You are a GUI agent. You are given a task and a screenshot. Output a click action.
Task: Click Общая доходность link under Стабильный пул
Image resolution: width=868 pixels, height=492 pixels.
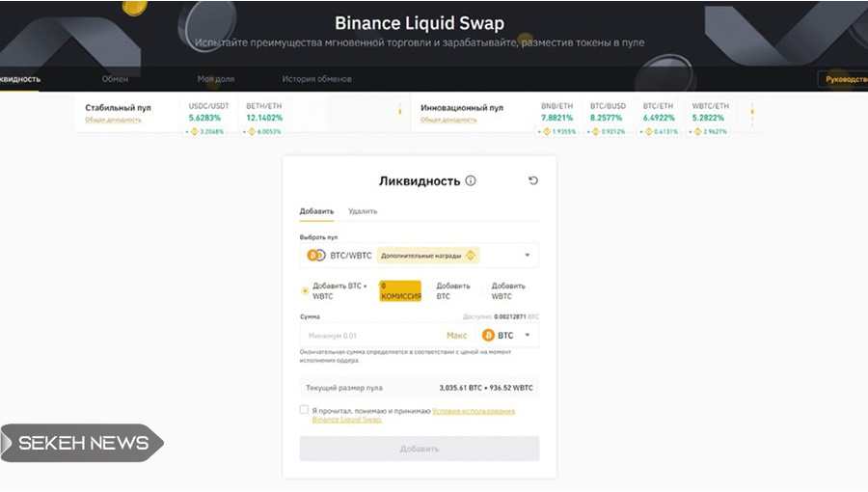pos(113,120)
